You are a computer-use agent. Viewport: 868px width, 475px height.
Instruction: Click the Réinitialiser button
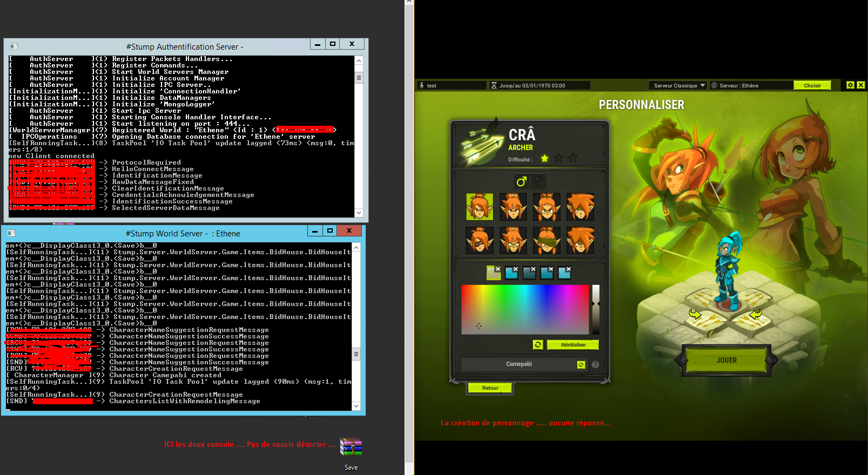click(573, 344)
